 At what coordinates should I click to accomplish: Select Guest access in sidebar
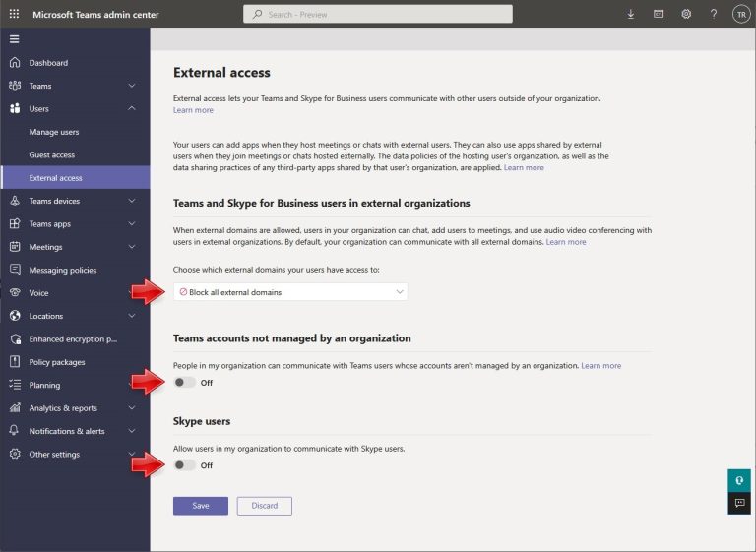click(75, 154)
